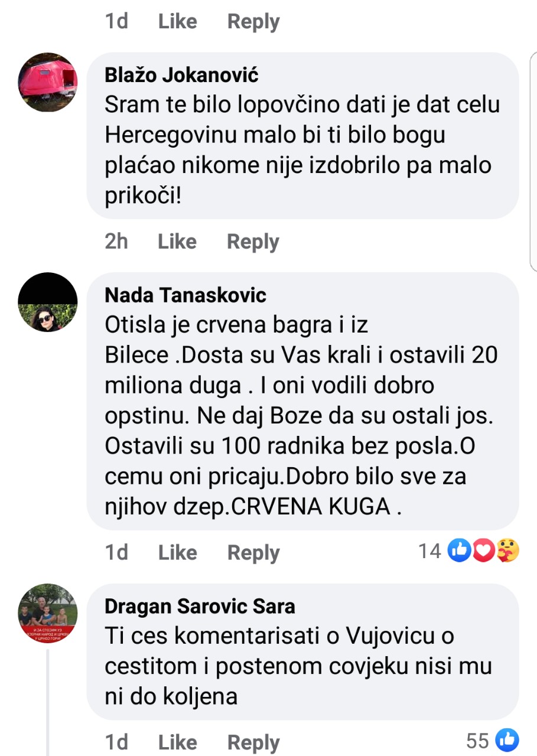Image resolution: width=537 pixels, height=756 pixels.
Task: Reply to Blažo Jokanović's comment
Action: point(253,242)
